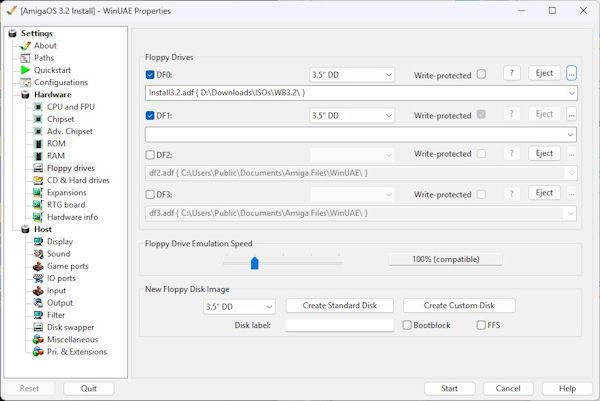600x401 pixels.
Task: Open the Display monitor icon
Action: tap(37, 241)
